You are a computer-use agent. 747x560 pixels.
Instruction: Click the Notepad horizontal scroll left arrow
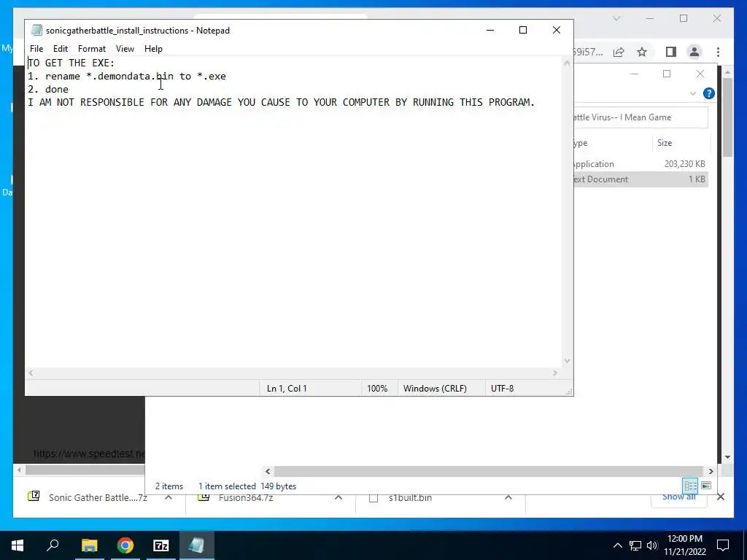point(31,373)
